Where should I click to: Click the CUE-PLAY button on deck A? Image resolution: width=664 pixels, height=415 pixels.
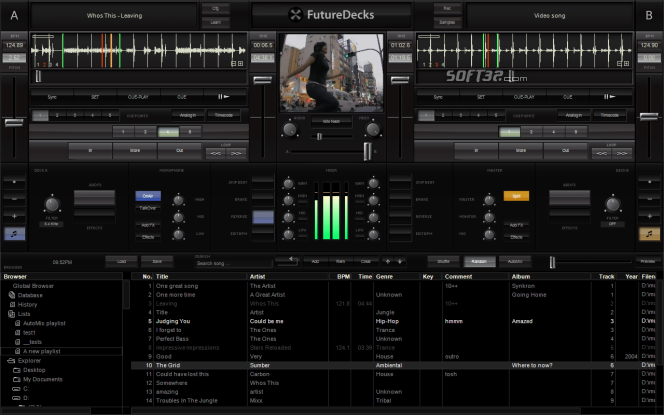pyautogui.click(x=138, y=97)
